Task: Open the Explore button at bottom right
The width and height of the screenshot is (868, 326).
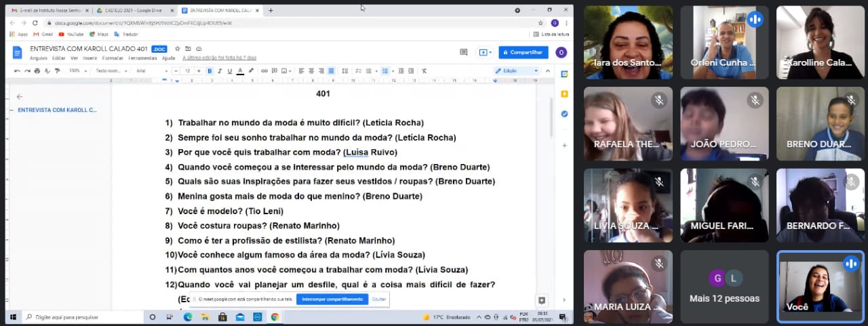Action: [x=541, y=300]
